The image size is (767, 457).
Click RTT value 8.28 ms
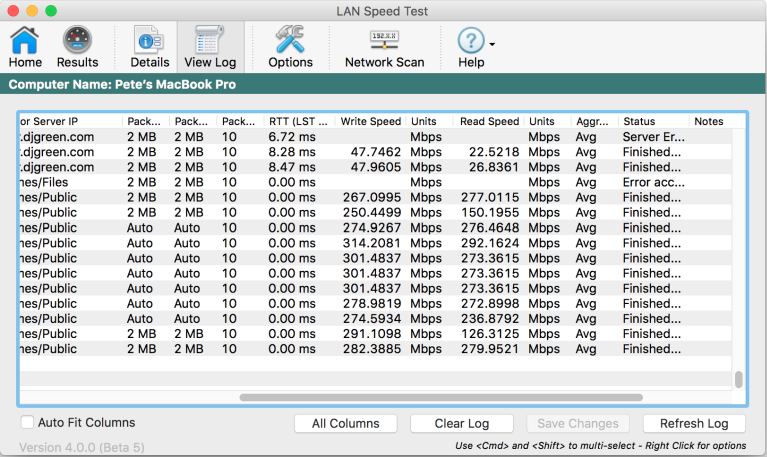292,152
